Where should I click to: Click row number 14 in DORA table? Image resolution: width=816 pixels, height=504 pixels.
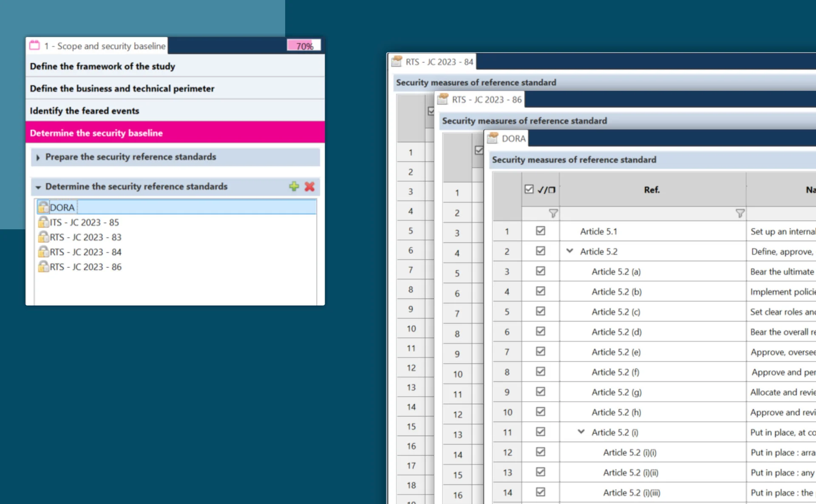tap(507, 493)
